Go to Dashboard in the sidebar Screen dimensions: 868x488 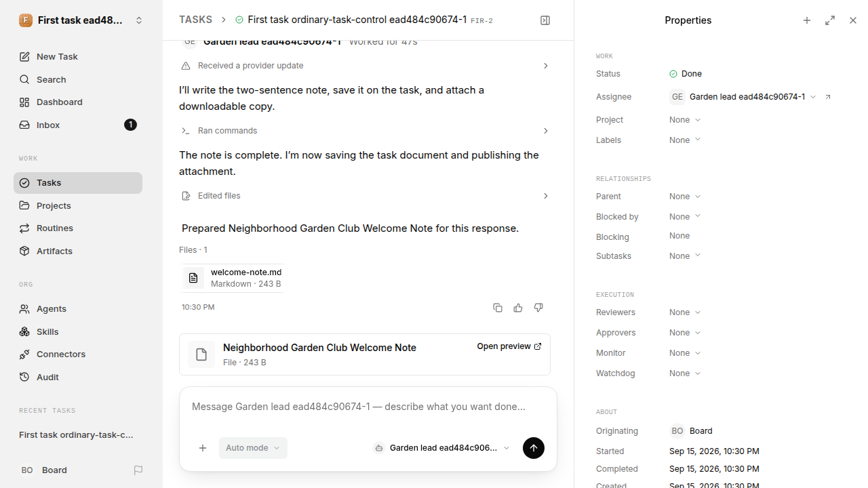pyautogui.click(x=78, y=102)
